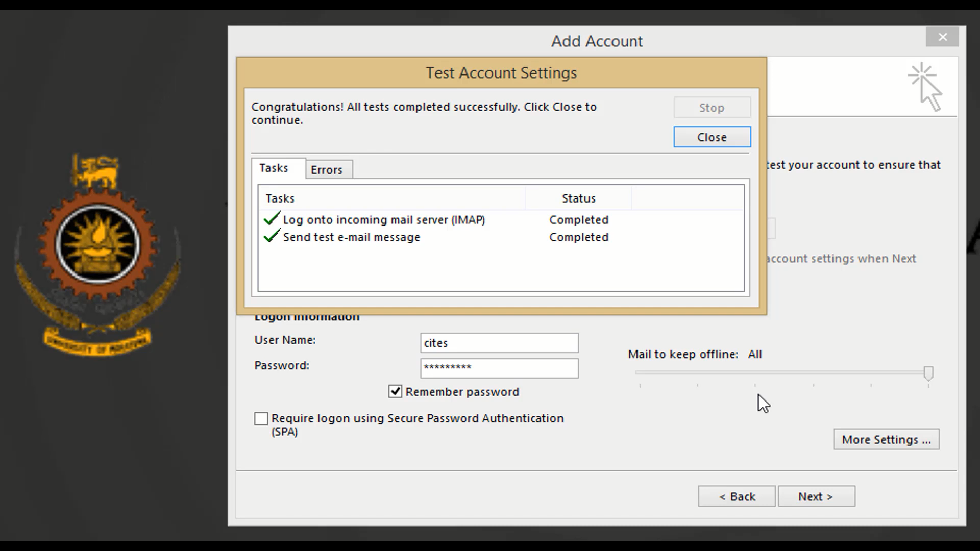This screenshot has height=551, width=980.
Task: Click Completed status of send test message
Action: [579, 237]
